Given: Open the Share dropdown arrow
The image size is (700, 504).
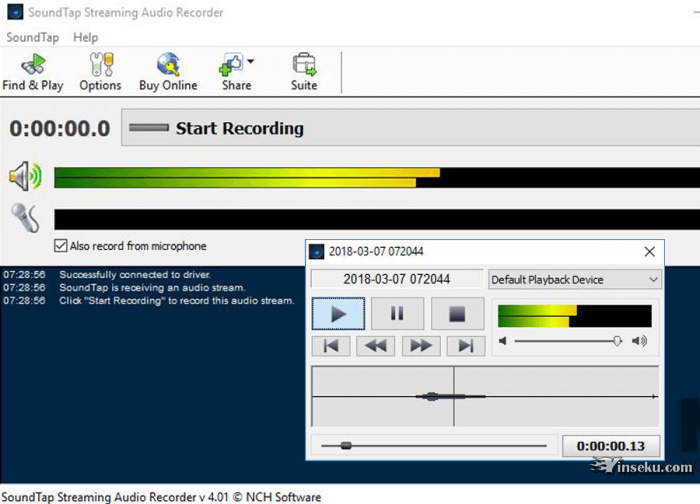Looking at the screenshot, I should [x=251, y=62].
